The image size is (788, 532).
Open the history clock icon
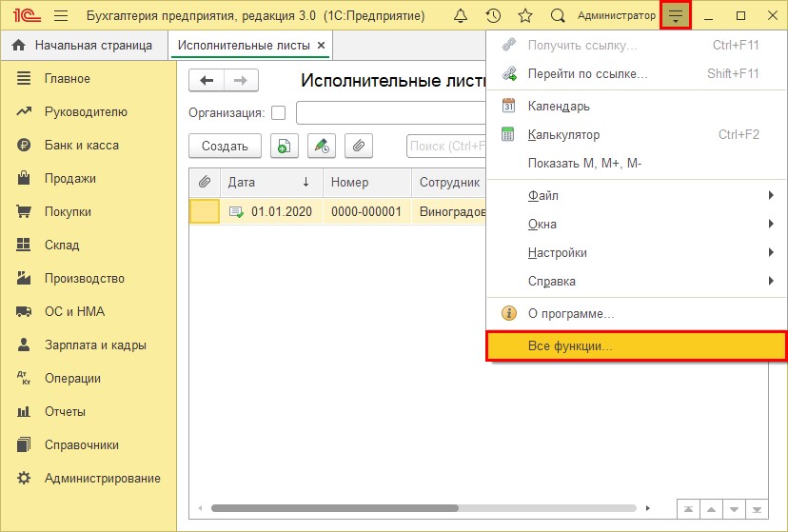tap(493, 16)
